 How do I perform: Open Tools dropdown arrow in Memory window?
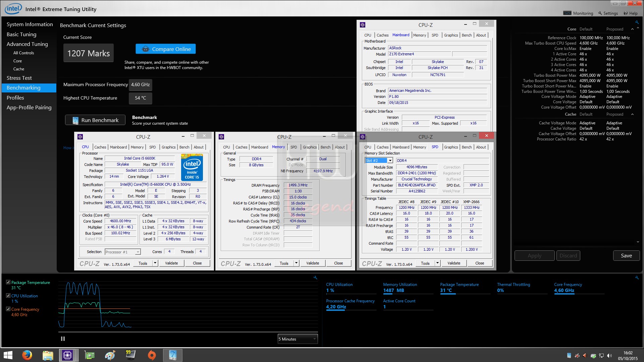pos(297,263)
